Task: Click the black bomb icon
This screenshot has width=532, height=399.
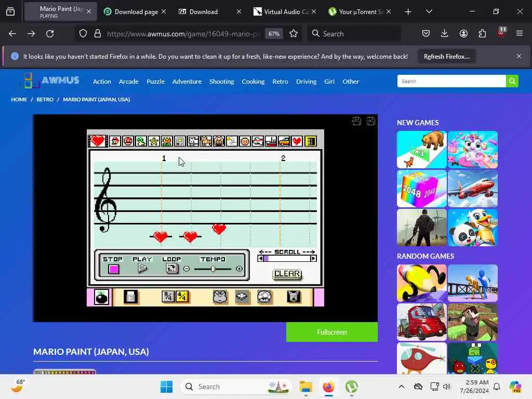Action: point(101,297)
